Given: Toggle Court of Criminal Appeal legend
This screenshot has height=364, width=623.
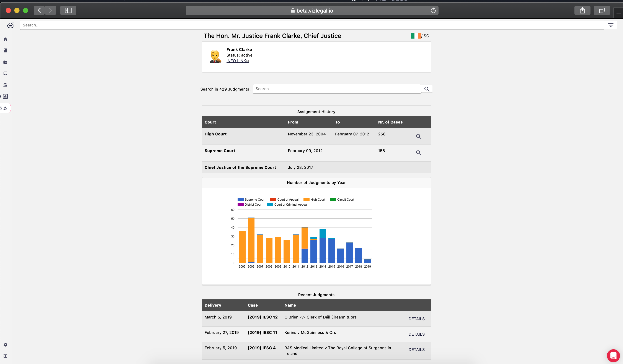Looking at the screenshot, I should 287,204.
